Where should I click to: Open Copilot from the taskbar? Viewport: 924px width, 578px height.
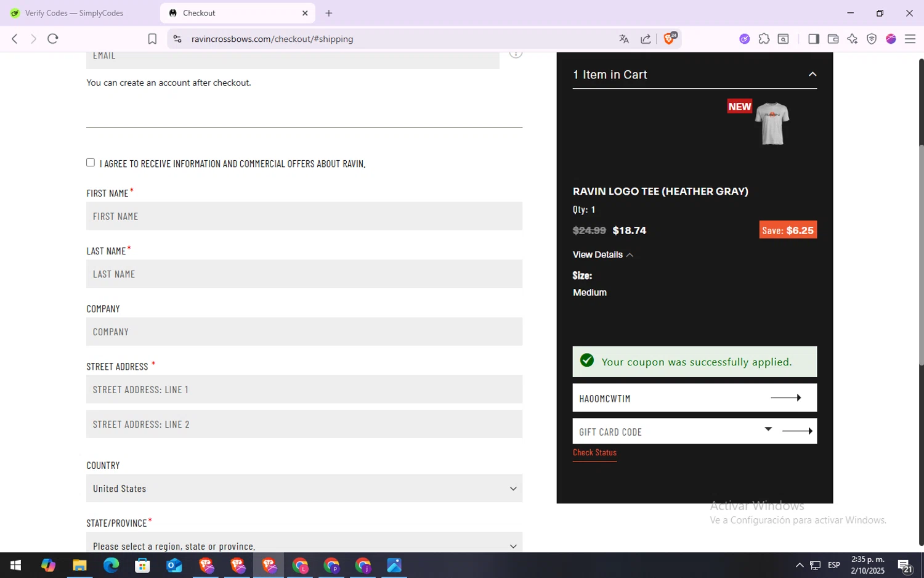click(x=48, y=565)
